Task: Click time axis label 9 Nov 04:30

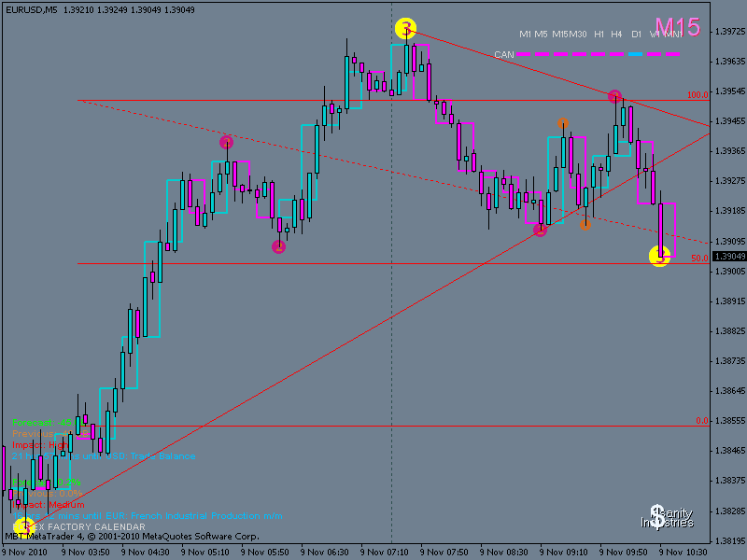Action: (x=146, y=553)
